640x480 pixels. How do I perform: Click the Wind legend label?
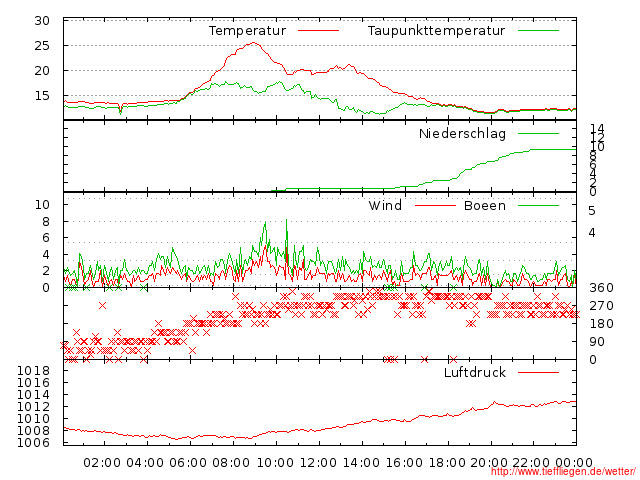tap(385, 206)
